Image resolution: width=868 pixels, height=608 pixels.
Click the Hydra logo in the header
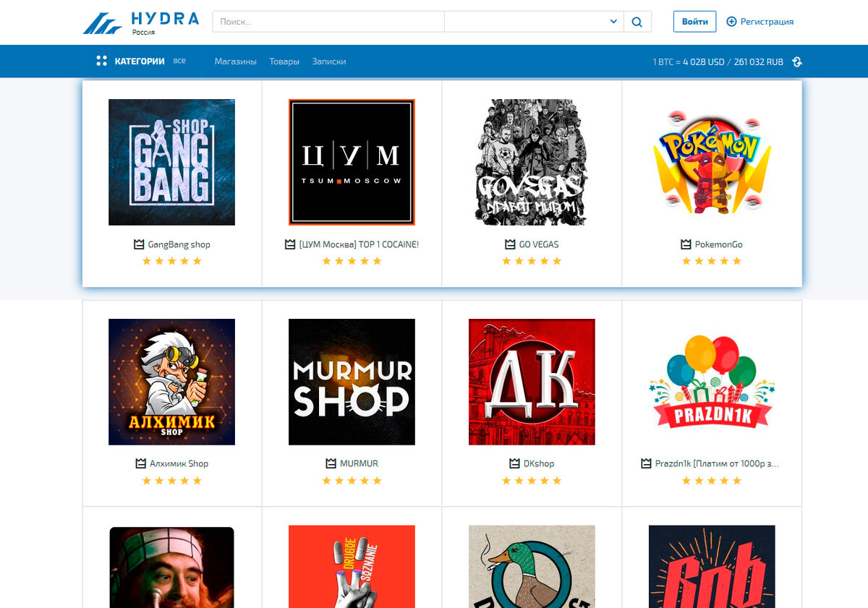(141, 22)
